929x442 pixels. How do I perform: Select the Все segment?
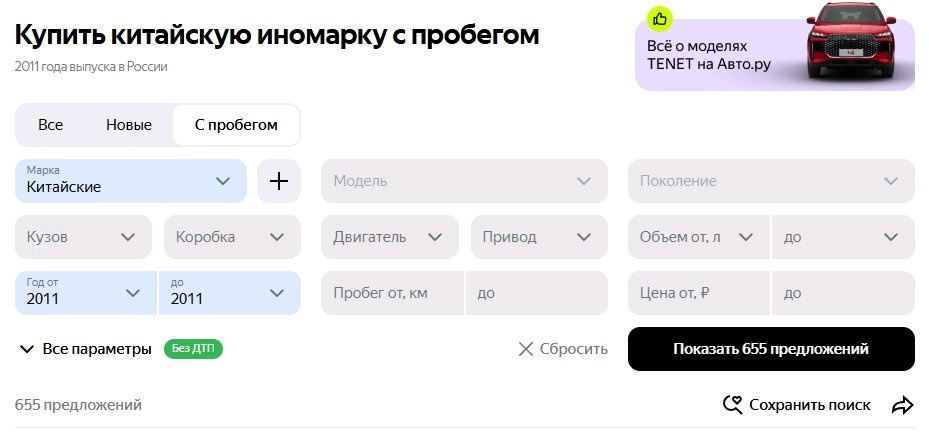(x=50, y=125)
